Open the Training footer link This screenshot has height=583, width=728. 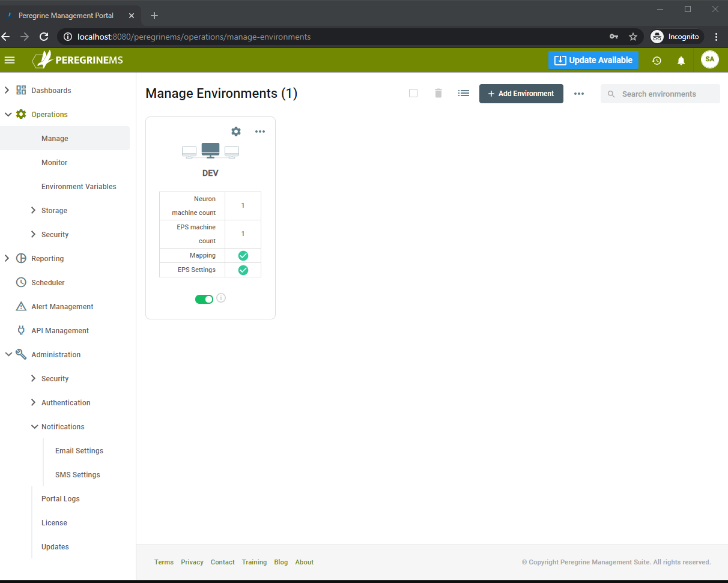click(255, 562)
